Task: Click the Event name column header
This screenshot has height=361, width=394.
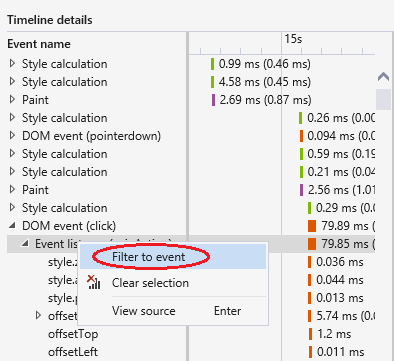Action: (x=39, y=44)
